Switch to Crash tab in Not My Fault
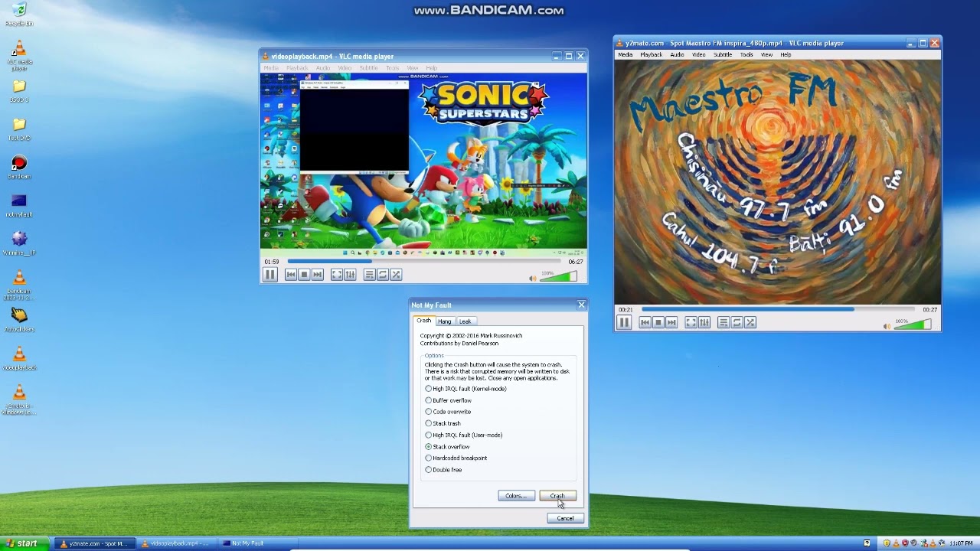This screenshot has height=551, width=980. [423, 321]
